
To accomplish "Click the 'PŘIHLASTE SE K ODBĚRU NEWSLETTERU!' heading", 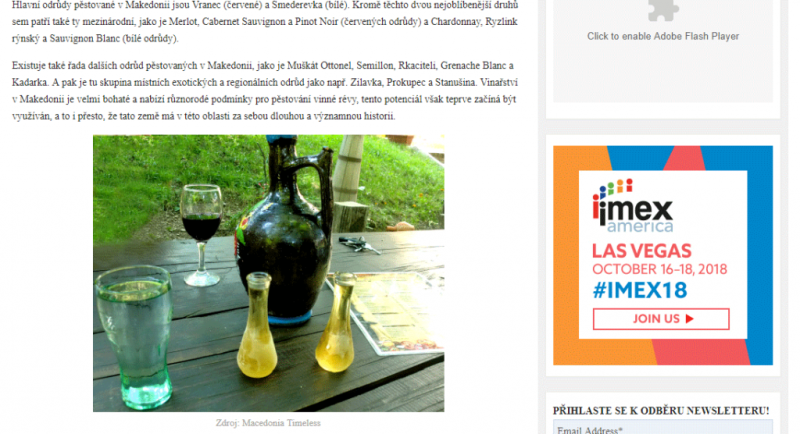I will click(x=661, y=411).
